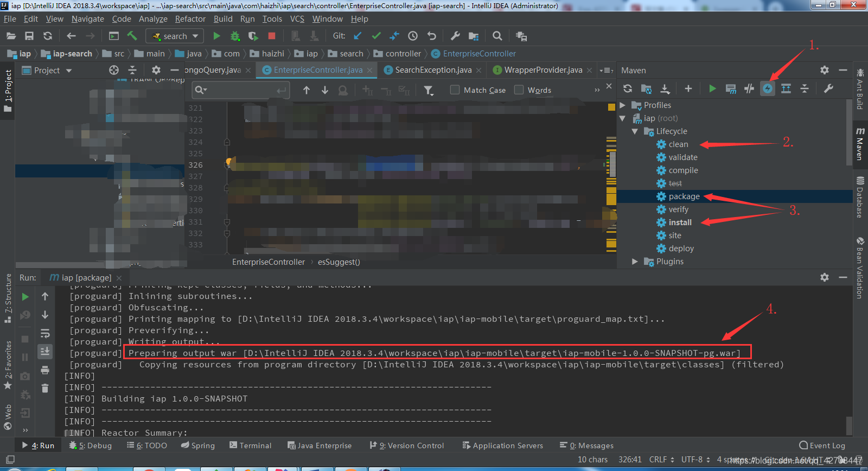The image size is (868, 471).
Task: Collapse the Lifecycle node in Maven tree
Action: point(635,131)
